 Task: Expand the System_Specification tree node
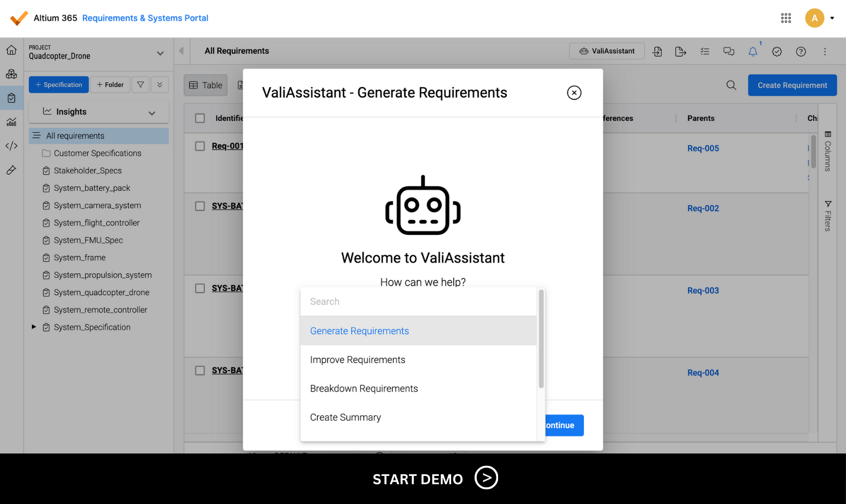(34, 327)
